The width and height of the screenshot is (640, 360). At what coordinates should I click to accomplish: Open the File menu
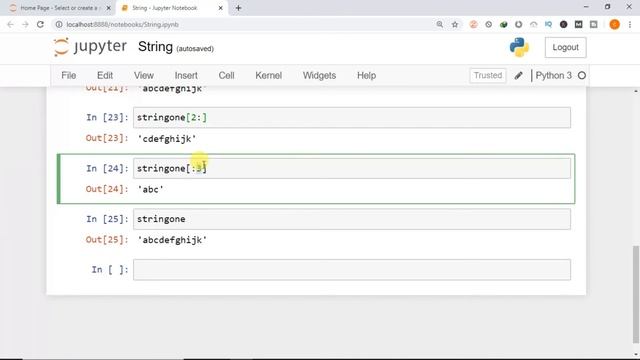[69, 76]
